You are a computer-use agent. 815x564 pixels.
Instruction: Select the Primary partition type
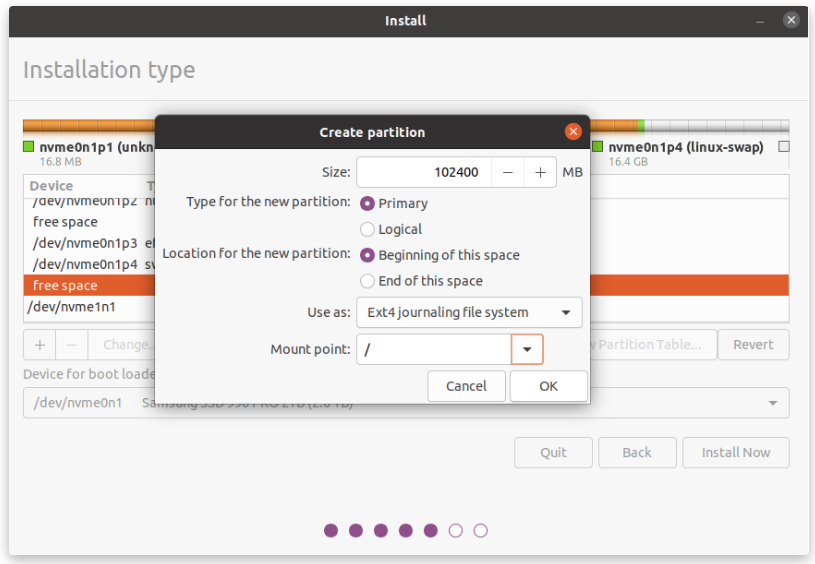(x=368, y=203)
